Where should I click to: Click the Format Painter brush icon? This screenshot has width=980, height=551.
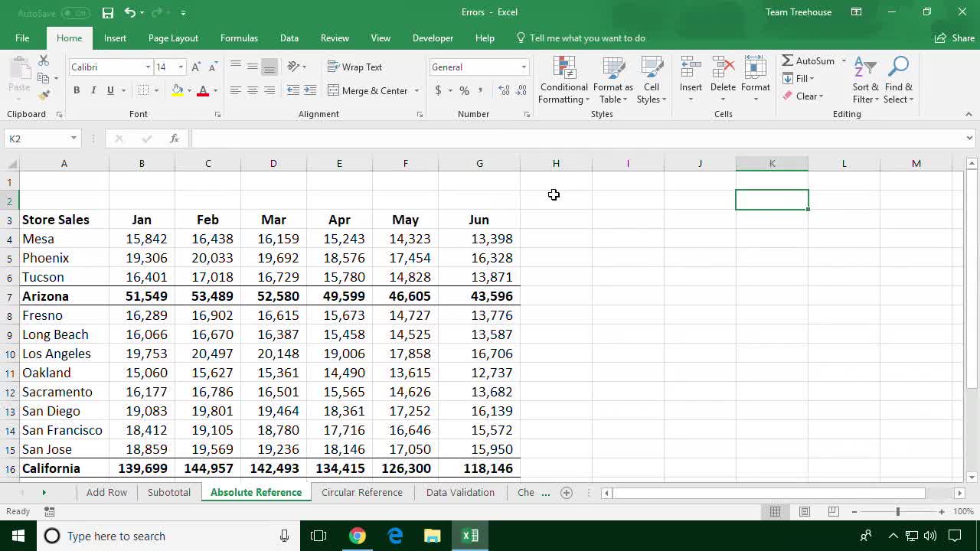44,95
